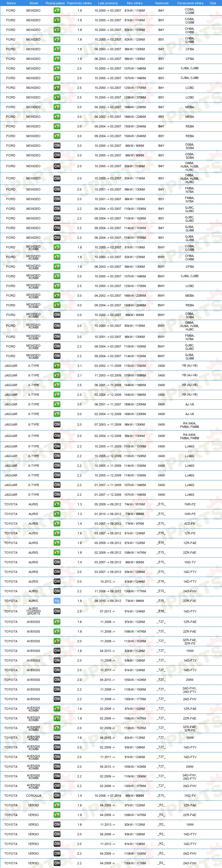Click the diesel icon in the Mondeo Kombi FMBA row
222x868 pixels.
pos(57,337)
